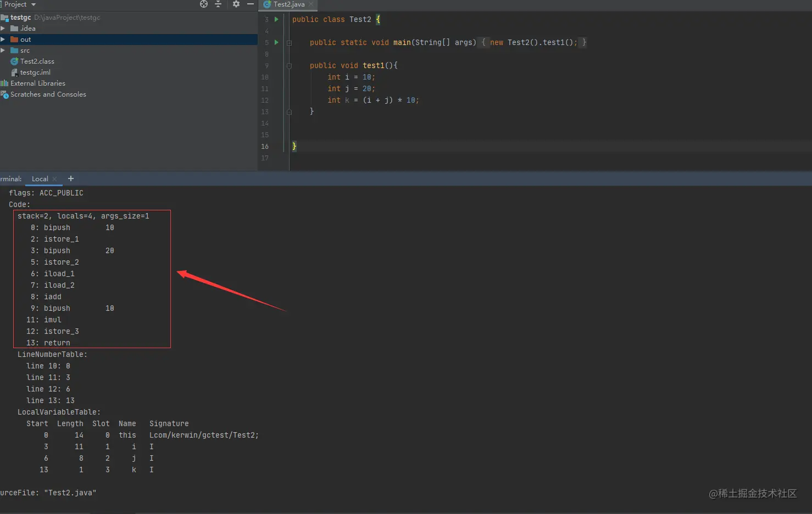Select the src folder

click(x=25, y=51)
